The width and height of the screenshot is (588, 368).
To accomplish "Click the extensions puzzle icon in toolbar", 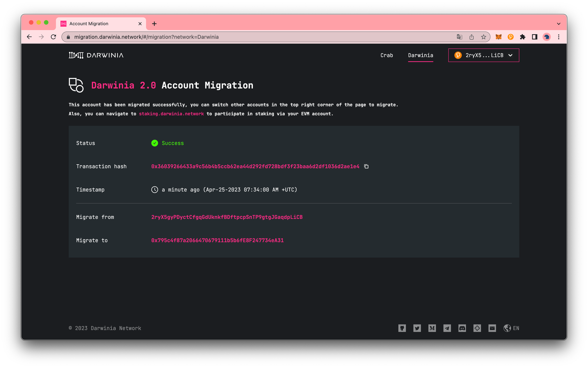I will pos(522,37).
